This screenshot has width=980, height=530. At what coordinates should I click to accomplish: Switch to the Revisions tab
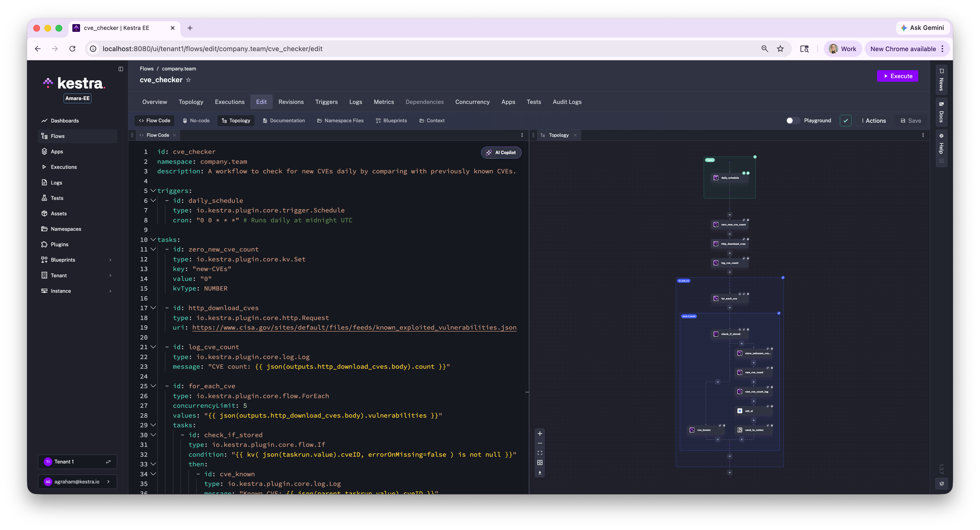291,102
